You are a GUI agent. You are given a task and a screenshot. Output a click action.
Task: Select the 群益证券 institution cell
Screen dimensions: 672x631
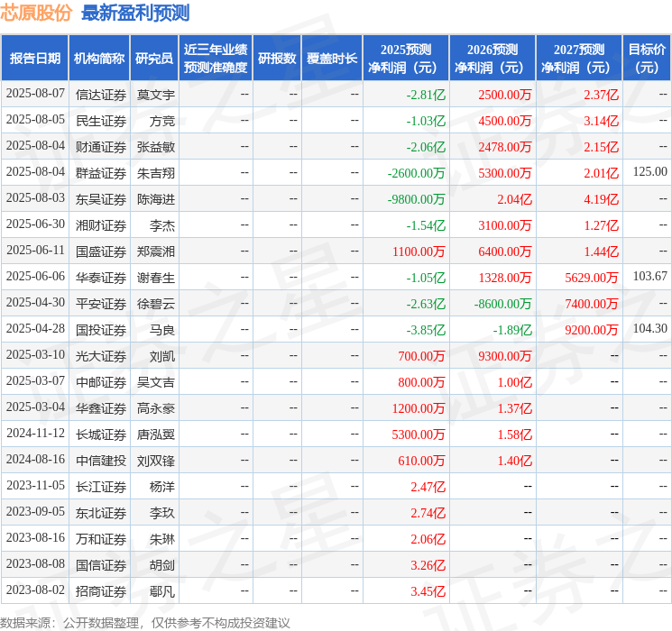[x=101, y=173]
